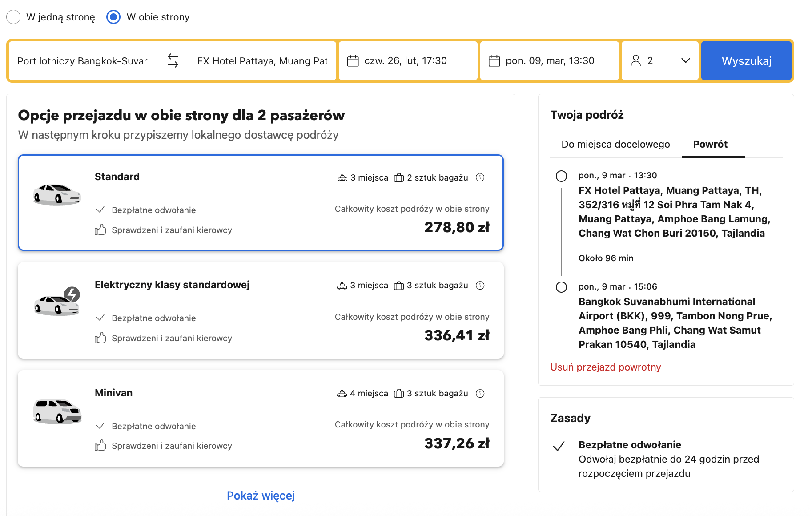Click info icon on Standard car option
812x516 pixels.
[480, 177]
